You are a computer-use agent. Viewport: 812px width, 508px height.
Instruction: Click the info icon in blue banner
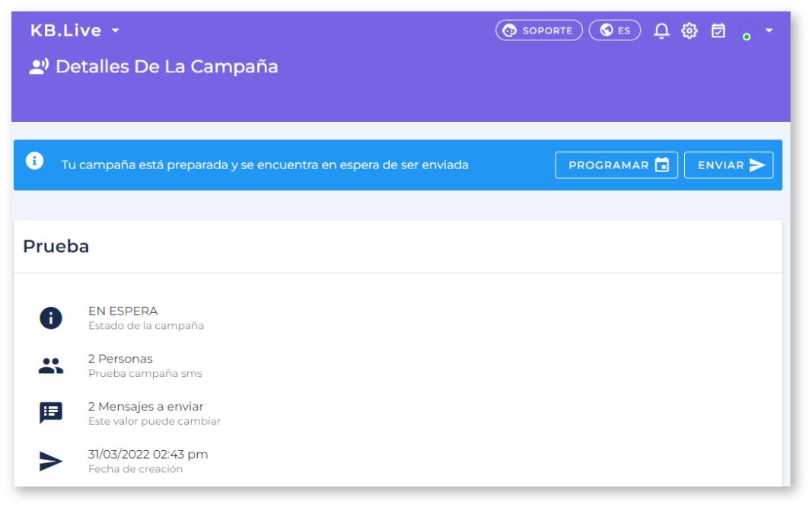(x=35, y=161)
